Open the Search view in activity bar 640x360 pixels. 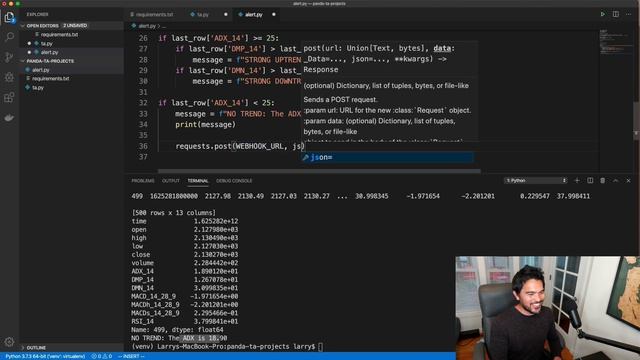coord(9,37)
